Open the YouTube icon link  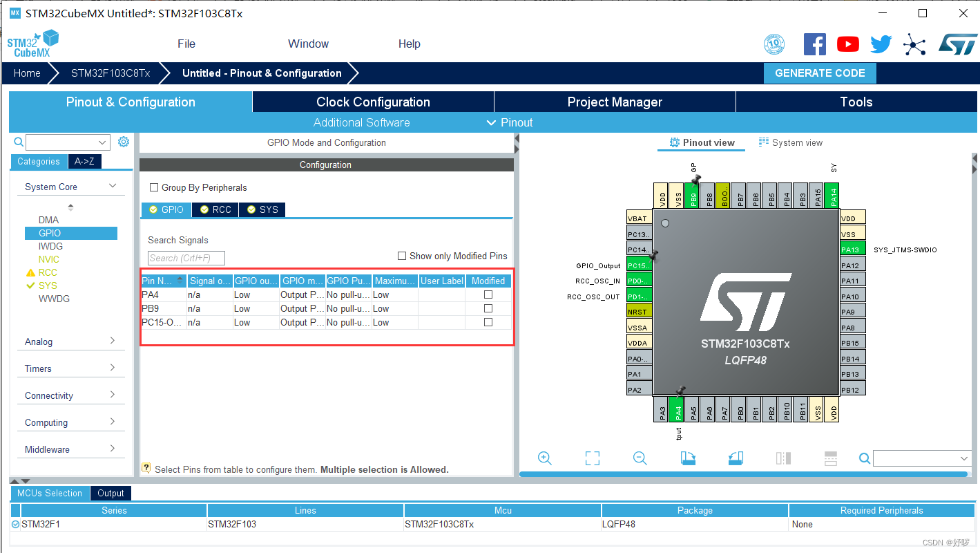(x=848, y=44)
